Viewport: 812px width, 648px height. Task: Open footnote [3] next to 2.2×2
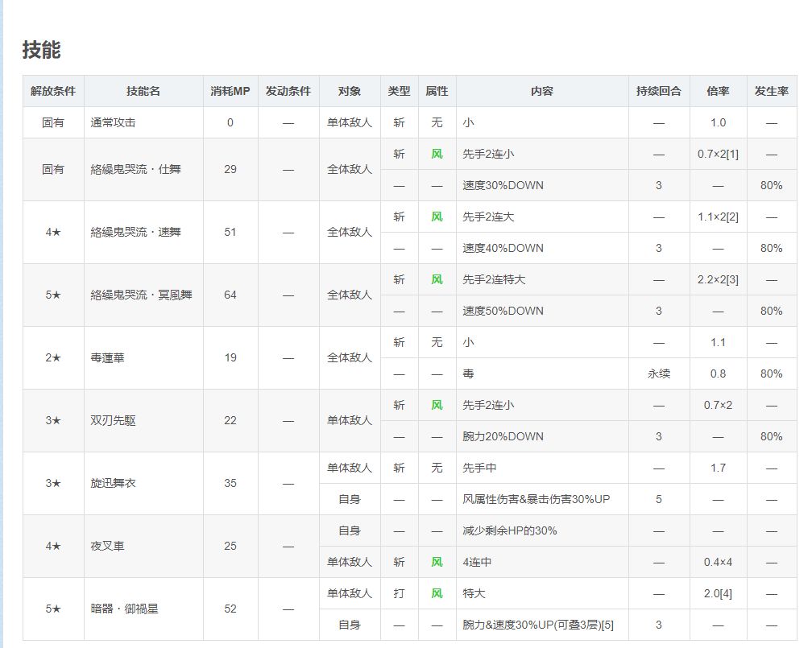click(732, 279)
